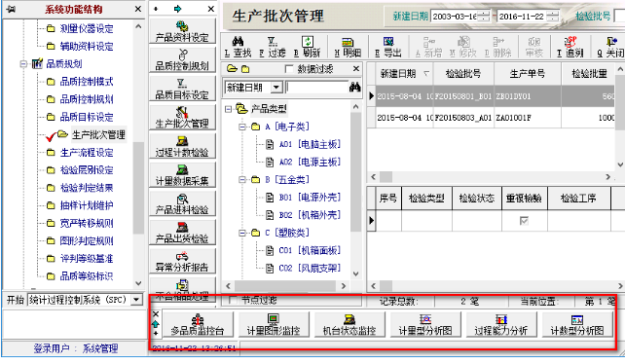Open 过程计数检验 shortcut button
The image size is (625, 364).
click(182, 146)
